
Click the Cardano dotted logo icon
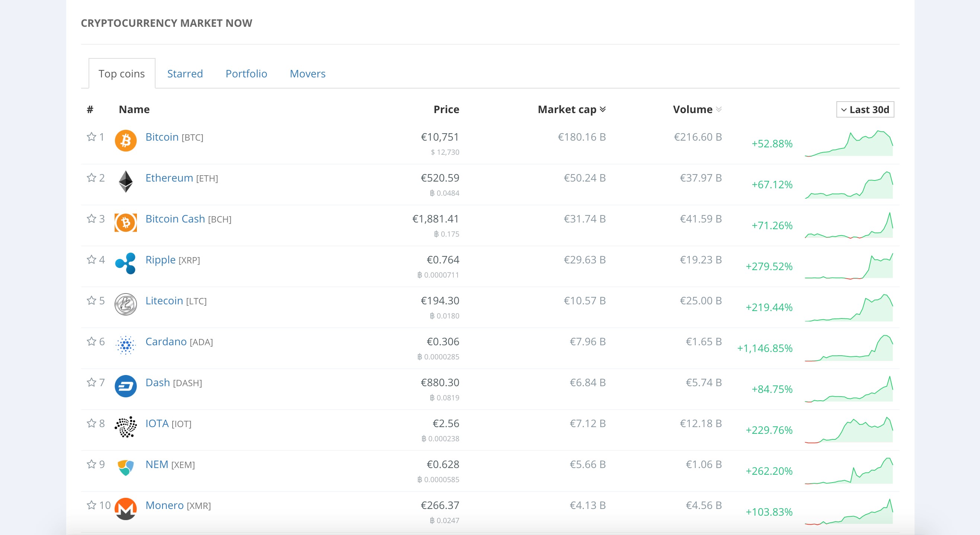pyautogui.click(x=125, y=345)
